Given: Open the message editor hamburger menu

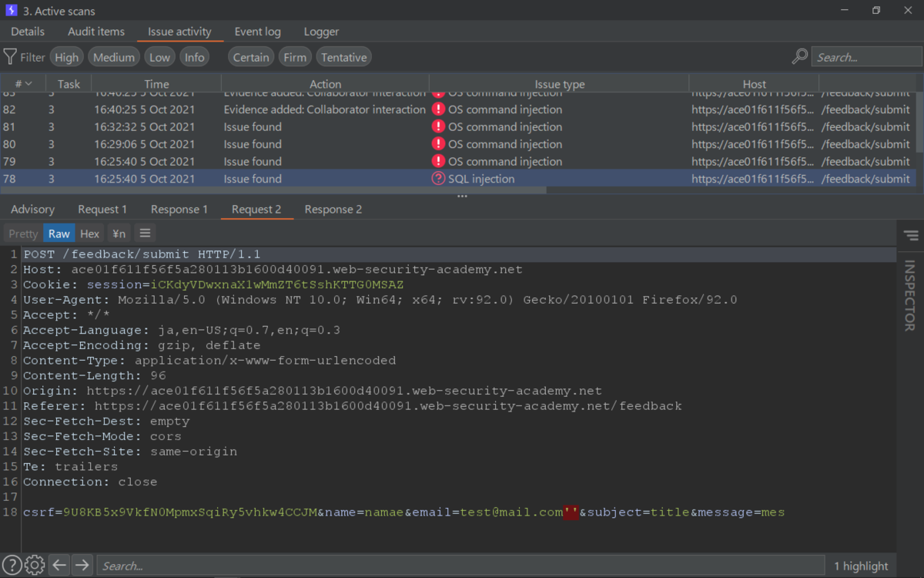Looking at the screenshot, I should 145,234.
